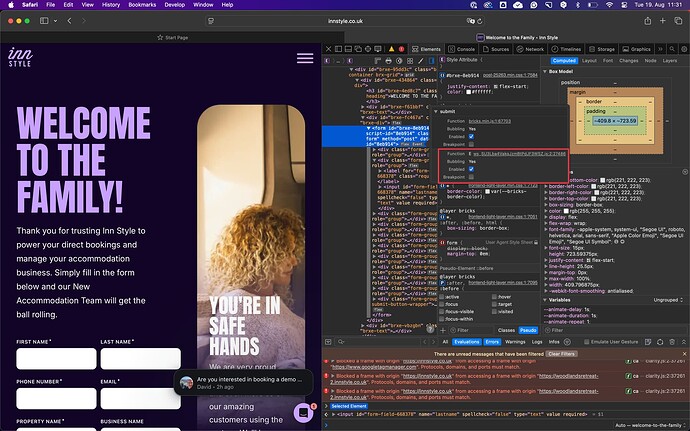Go back in Safari
This screenshot has width=690, height=431.
click(70, 21)
